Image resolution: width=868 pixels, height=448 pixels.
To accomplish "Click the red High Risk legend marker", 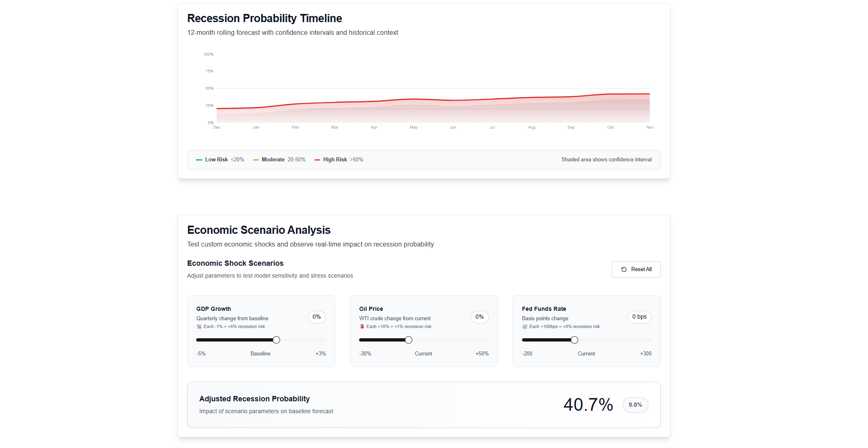I will [x=318, y=160].
